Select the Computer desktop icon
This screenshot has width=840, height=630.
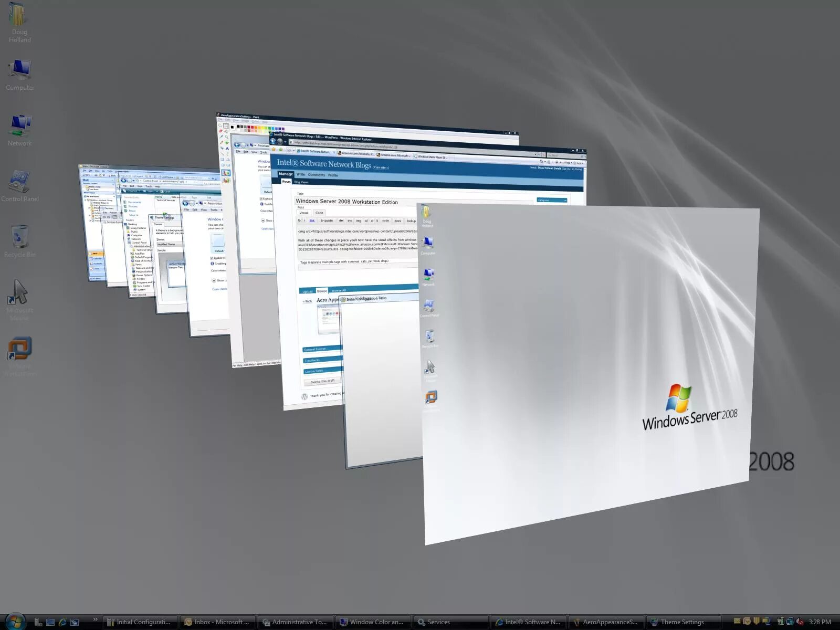[19, 75]
